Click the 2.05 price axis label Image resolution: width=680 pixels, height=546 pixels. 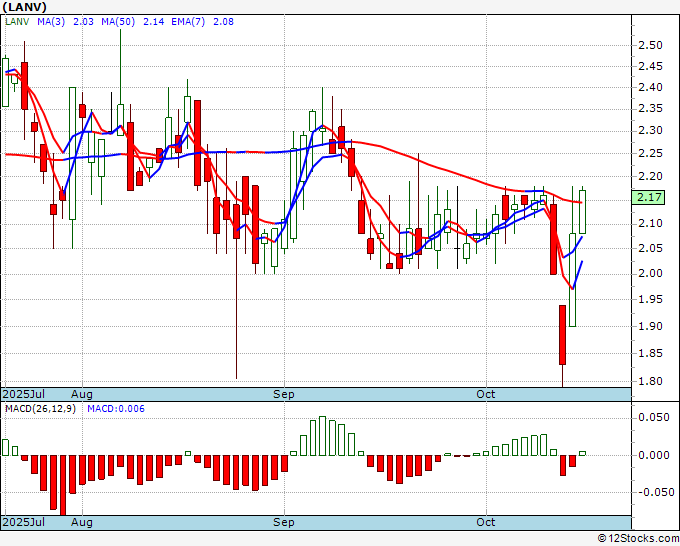[651, 248]
